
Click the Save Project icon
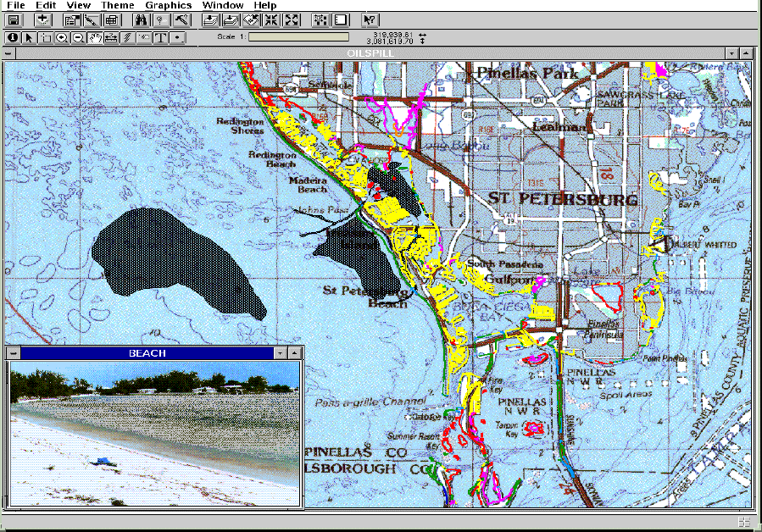click(14, 20)
